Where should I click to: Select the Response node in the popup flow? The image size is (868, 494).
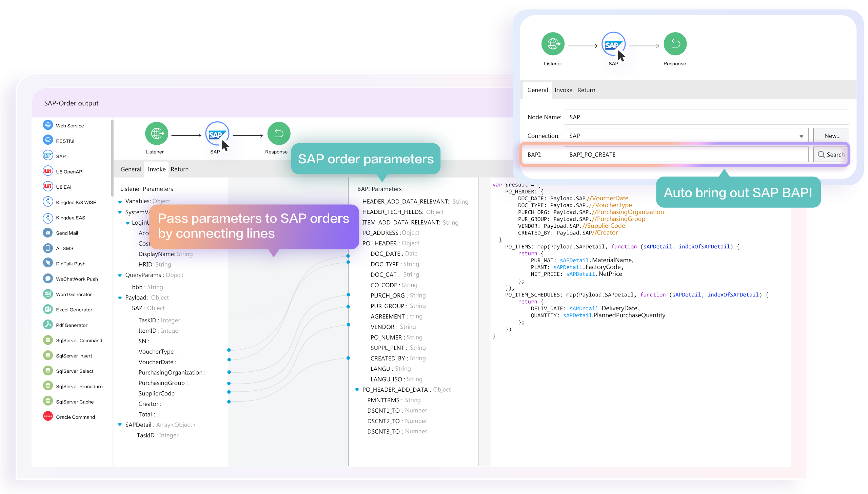coord(675,44)
